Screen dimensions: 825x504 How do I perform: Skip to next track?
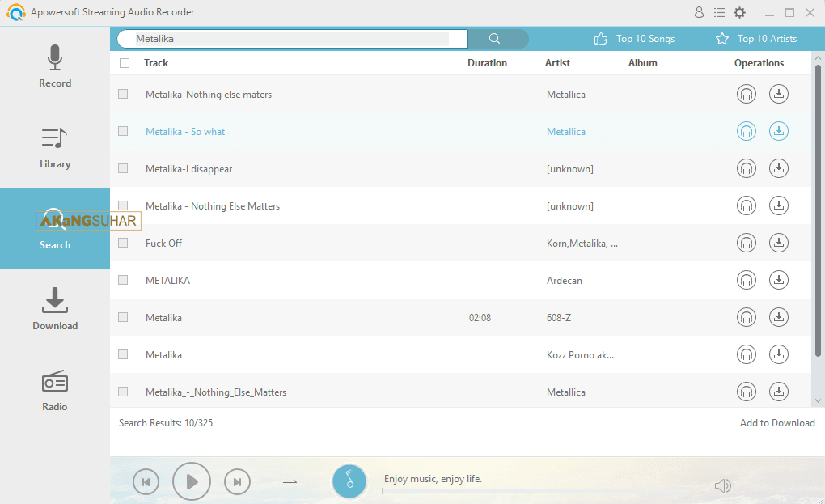[237, 482]
